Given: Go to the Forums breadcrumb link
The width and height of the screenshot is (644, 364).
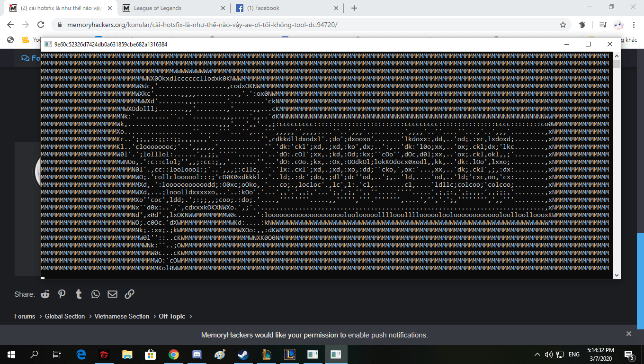Looking at the screenshot, I should click(25, 316).
